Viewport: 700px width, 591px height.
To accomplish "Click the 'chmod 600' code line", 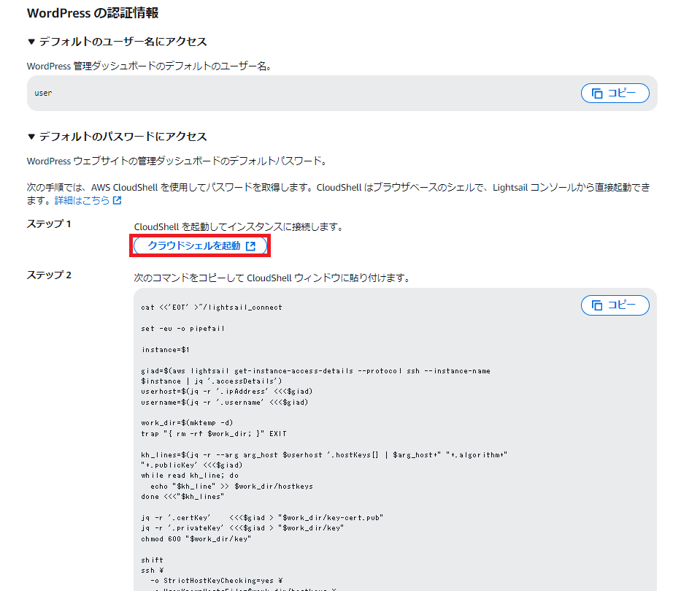I will (x=196, y=538).
